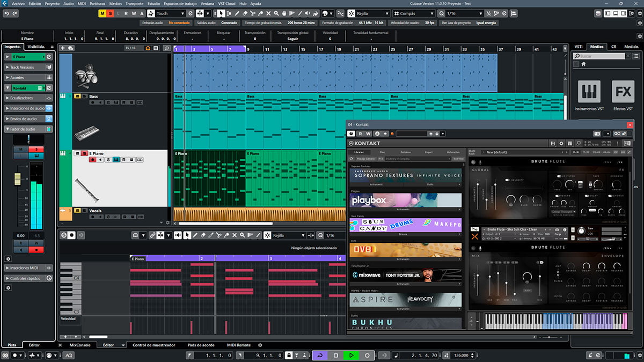Pick the Draw pencil tool
The height and width of the screenshot is (362, 644).
coord(237,13)
